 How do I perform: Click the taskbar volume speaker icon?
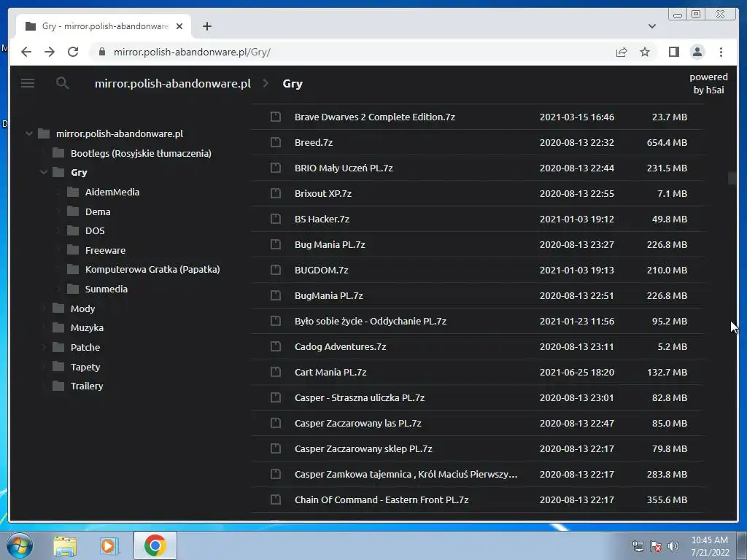pyautogui.click(x=673, y=546)
